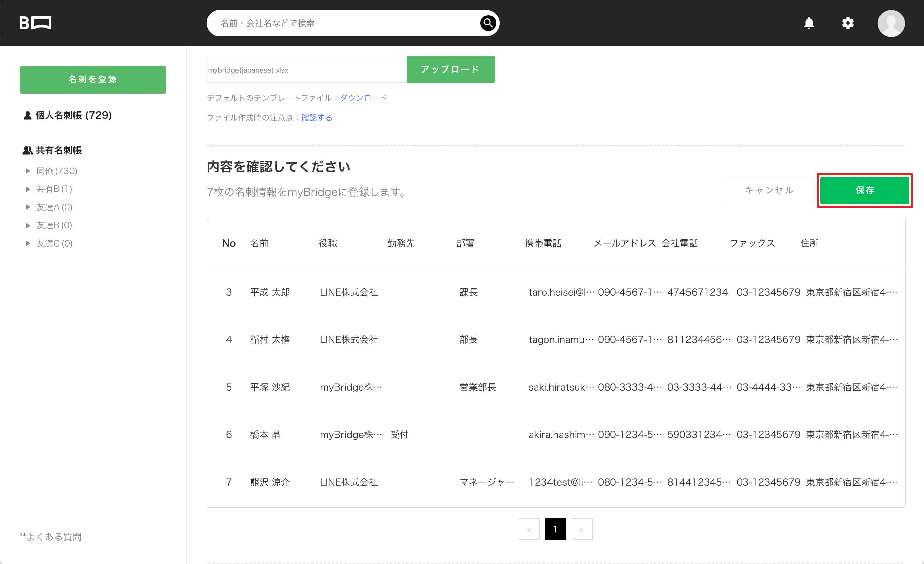The width and height of the screenshot is (924, 564).
Task: Click the 営業部長 cell
Action: tap(478, 387)
